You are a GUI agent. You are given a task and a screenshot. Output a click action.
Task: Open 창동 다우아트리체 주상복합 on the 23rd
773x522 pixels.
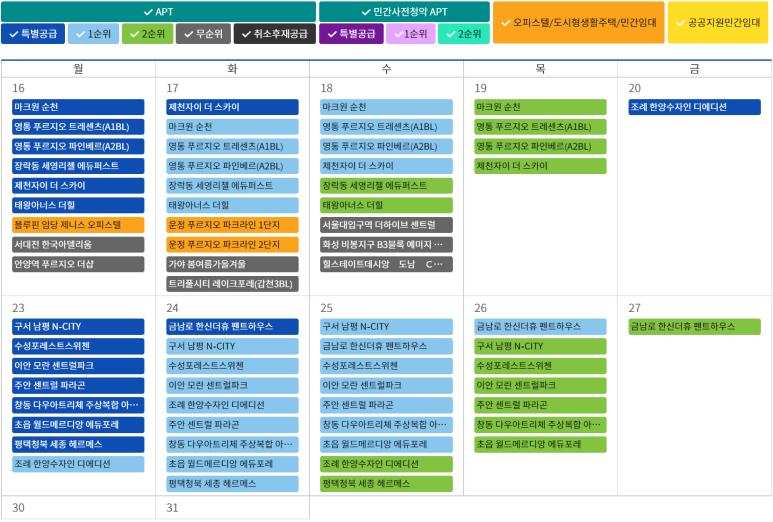point(78,405)
